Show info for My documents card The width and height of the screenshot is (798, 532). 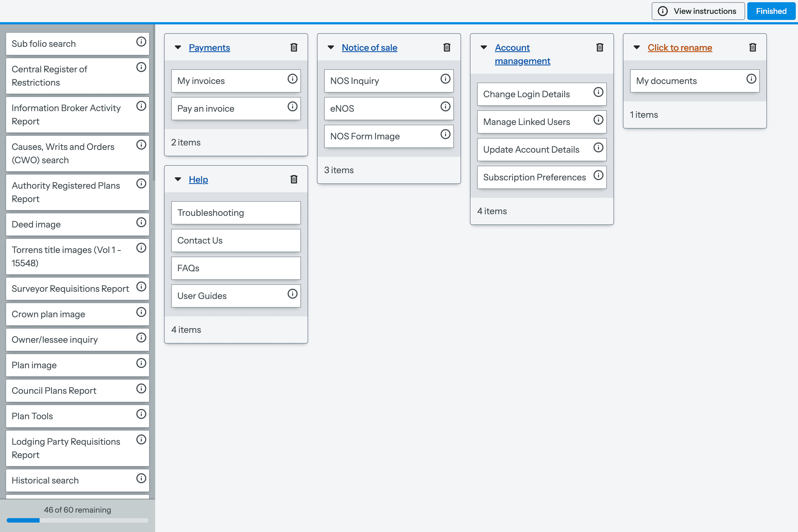coord(751,79)
